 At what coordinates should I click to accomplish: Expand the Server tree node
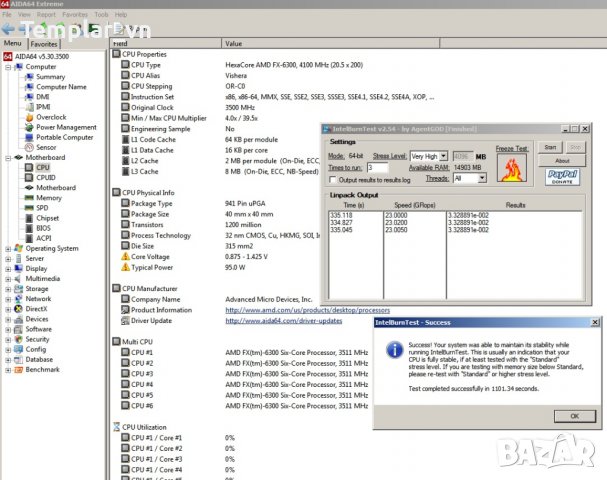coord(8,259)
